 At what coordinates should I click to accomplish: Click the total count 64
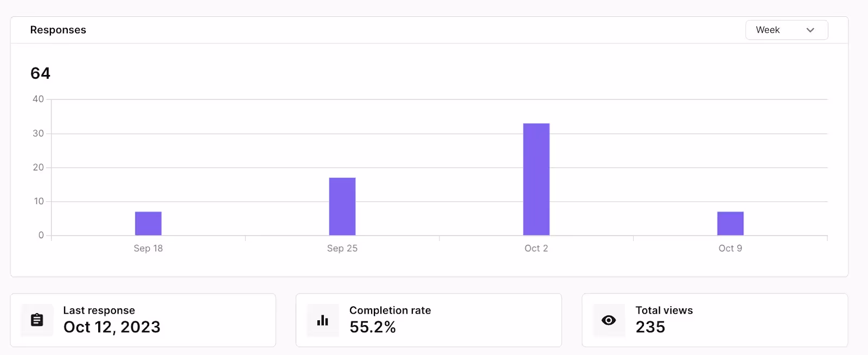tap(41, 73)
